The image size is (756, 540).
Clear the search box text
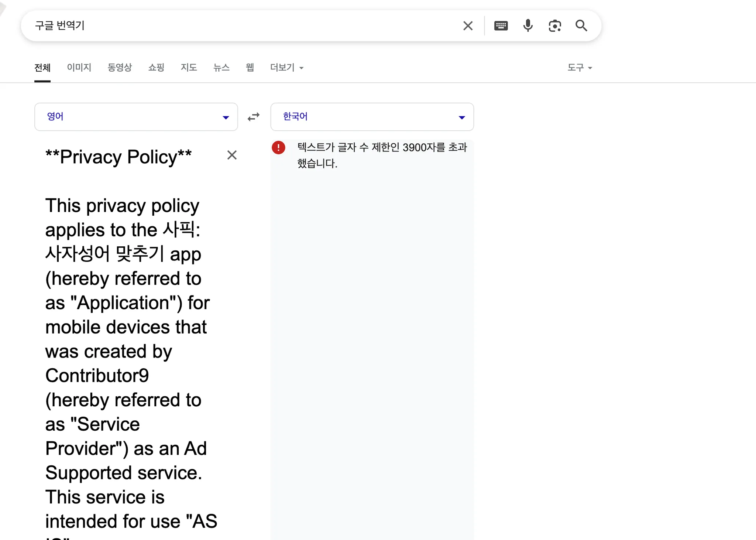tap(468, 26)
